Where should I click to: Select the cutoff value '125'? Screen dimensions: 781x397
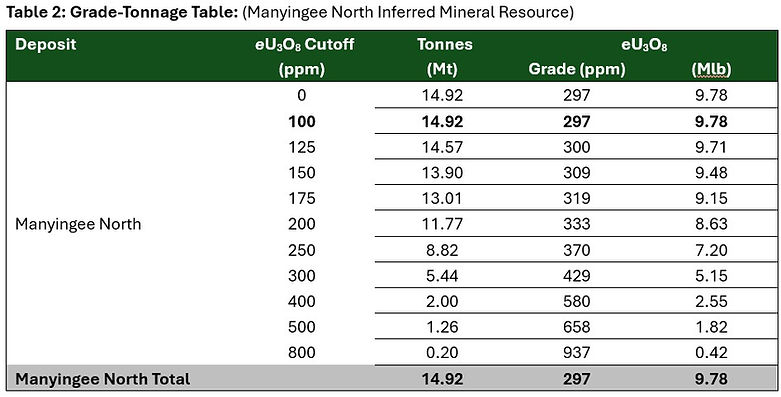tap(301, 147)
